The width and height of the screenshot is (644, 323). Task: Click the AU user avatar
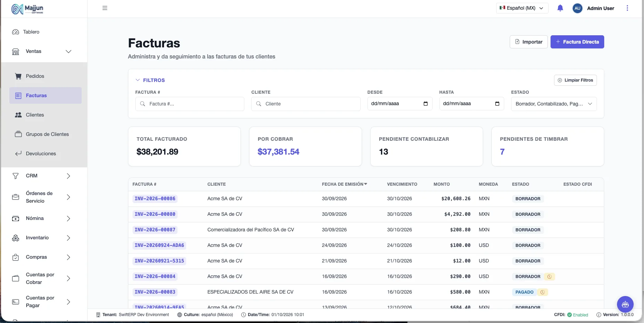tap(577, 8)
